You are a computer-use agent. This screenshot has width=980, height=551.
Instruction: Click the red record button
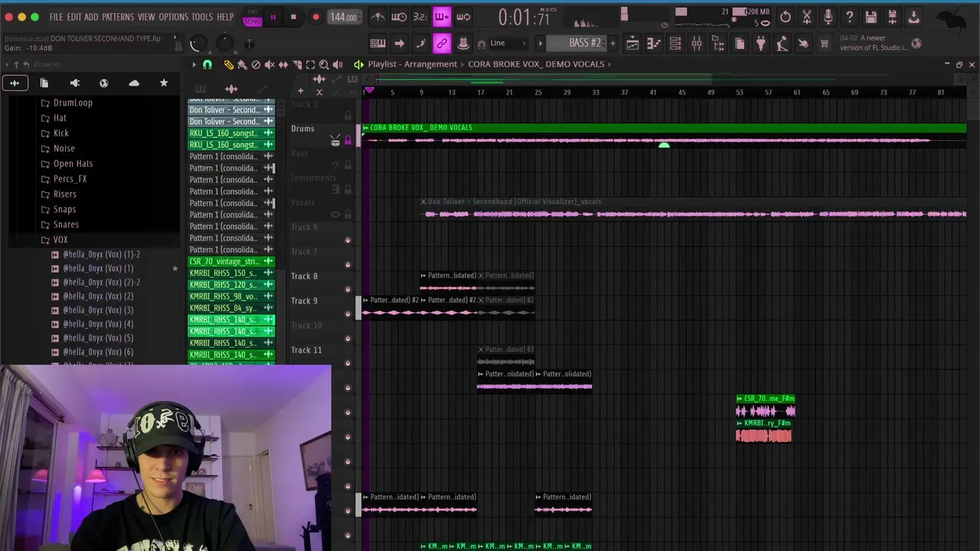point(315,17)
